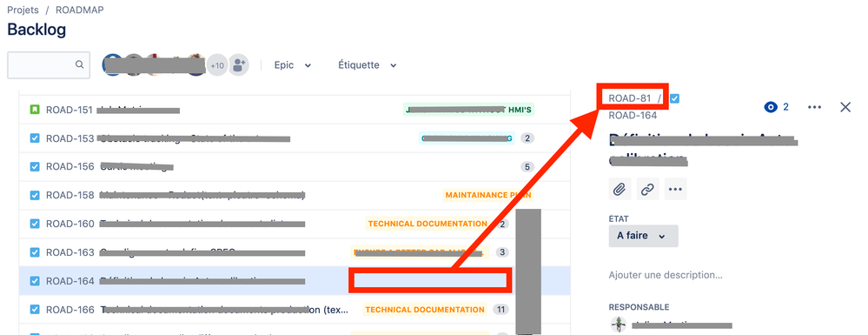The image size is (868, 335).
Task: Select the ROAD-156 backlog row
Action: click(295, 166)
